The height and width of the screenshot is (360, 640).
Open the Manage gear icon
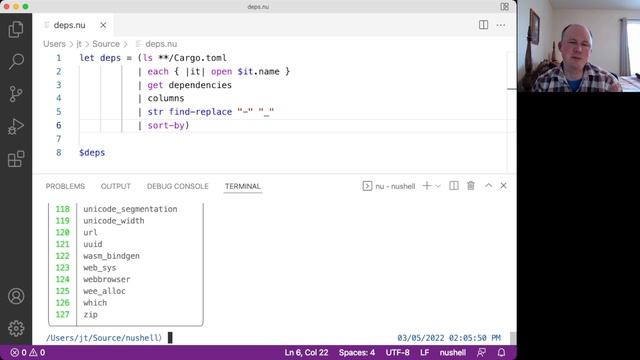point(16,328)
